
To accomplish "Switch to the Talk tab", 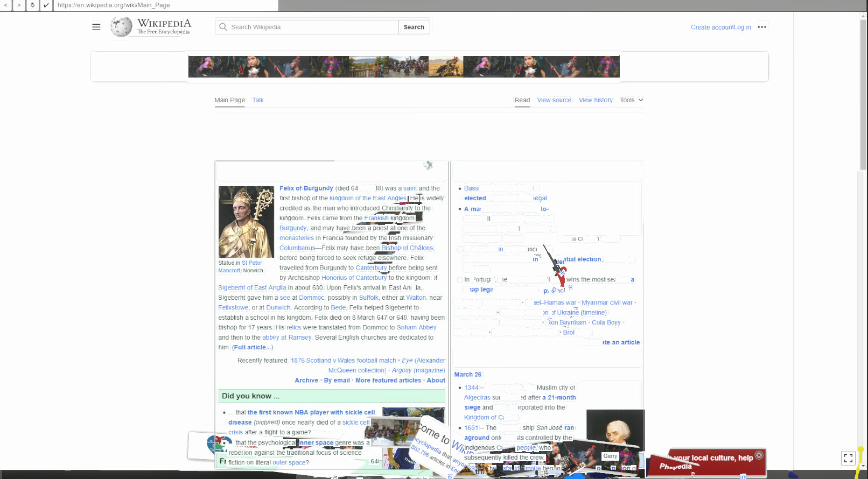I will [x=258, y=100].
